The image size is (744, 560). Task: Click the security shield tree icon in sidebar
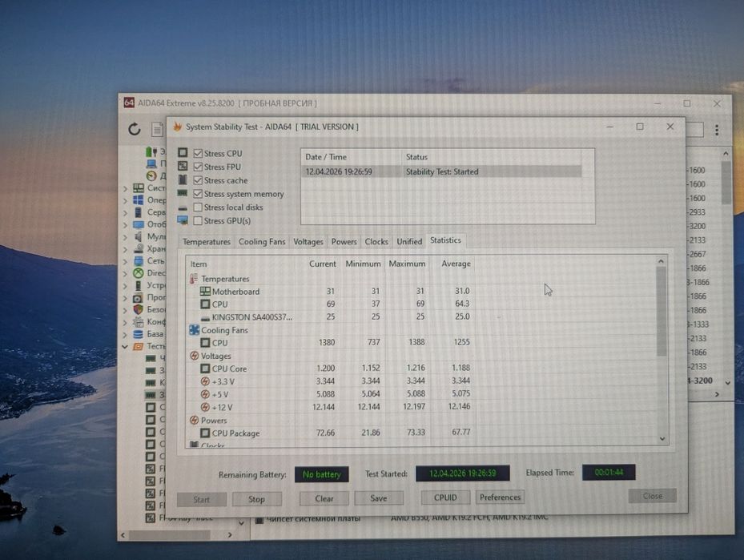pyautogui.click(x=138, y=309)
